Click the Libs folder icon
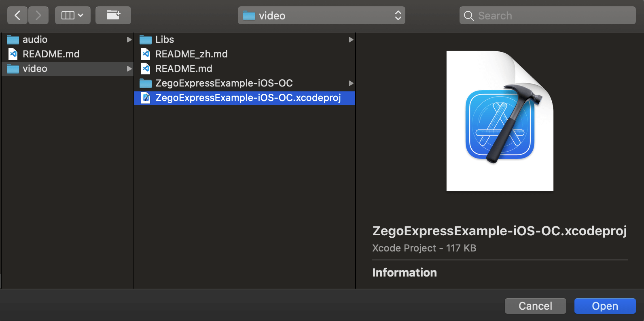The width and height of the screenshot is (644, 321). (146, 40)
